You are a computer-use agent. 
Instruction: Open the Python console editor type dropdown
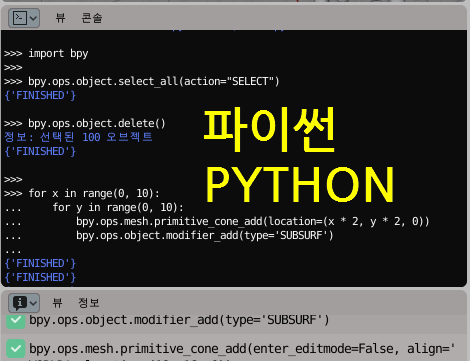click(24, 18)
